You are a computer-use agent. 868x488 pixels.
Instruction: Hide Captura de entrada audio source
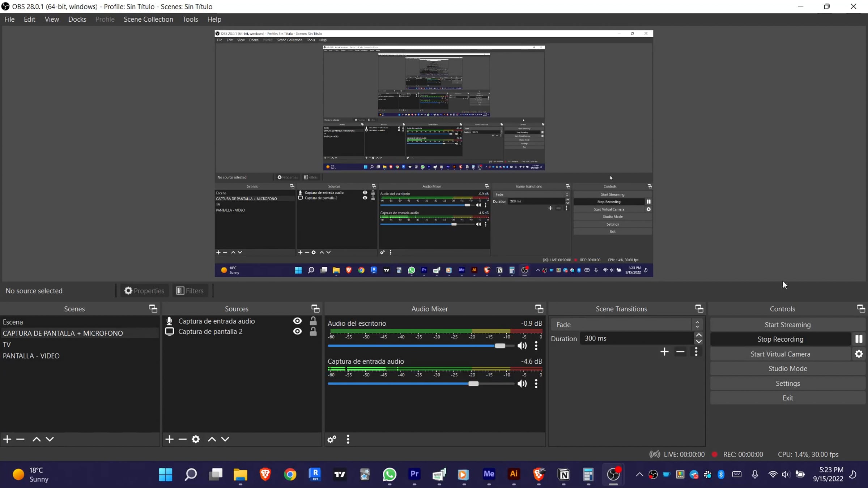[x=297, y=321]
